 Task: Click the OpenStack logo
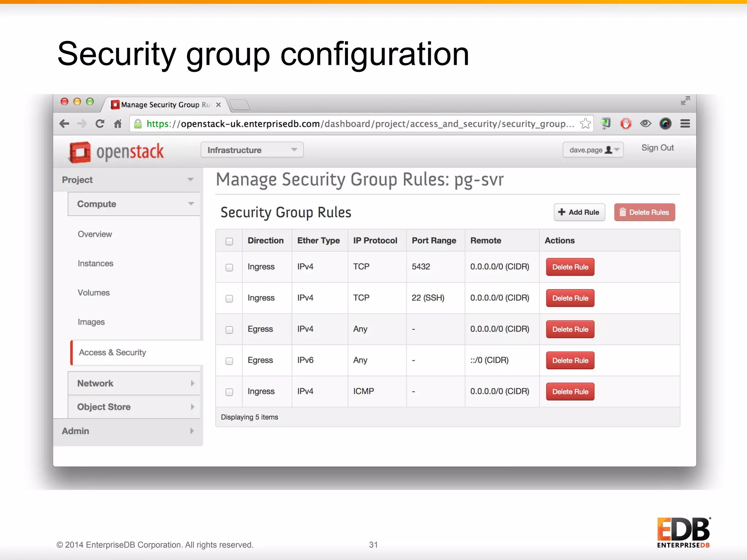click(117, 152)
